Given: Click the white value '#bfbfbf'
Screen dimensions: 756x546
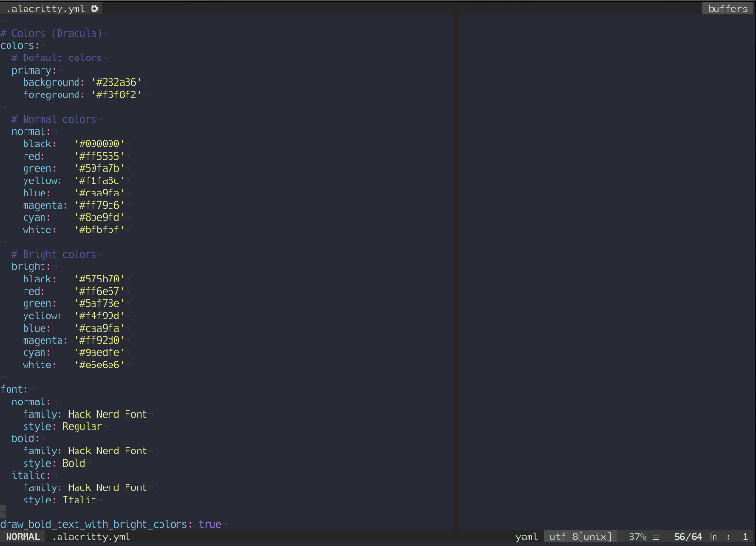Looking at the screenshot, I should 99,230.
